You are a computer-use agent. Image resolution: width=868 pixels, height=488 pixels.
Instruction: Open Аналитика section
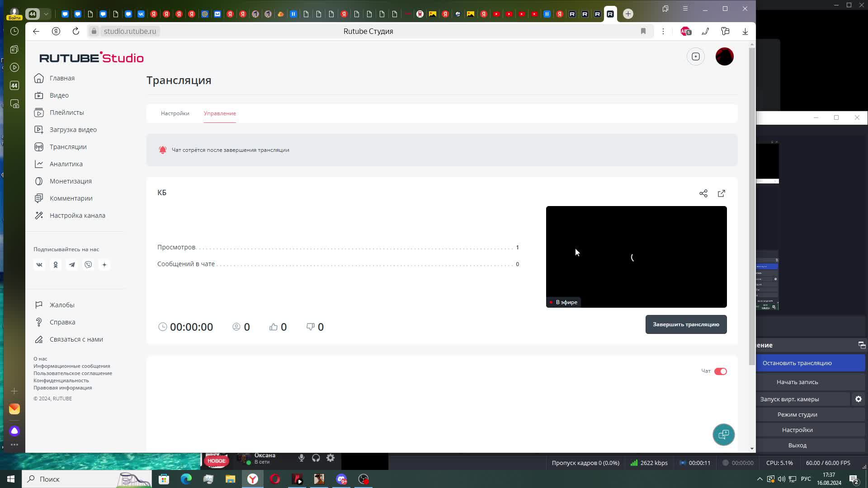pos(58,164)
